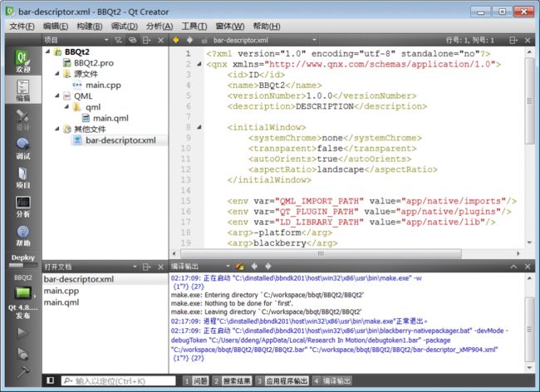Select bar-descriptor.xml in project tree
540x392 pixels.
[120, 140]
